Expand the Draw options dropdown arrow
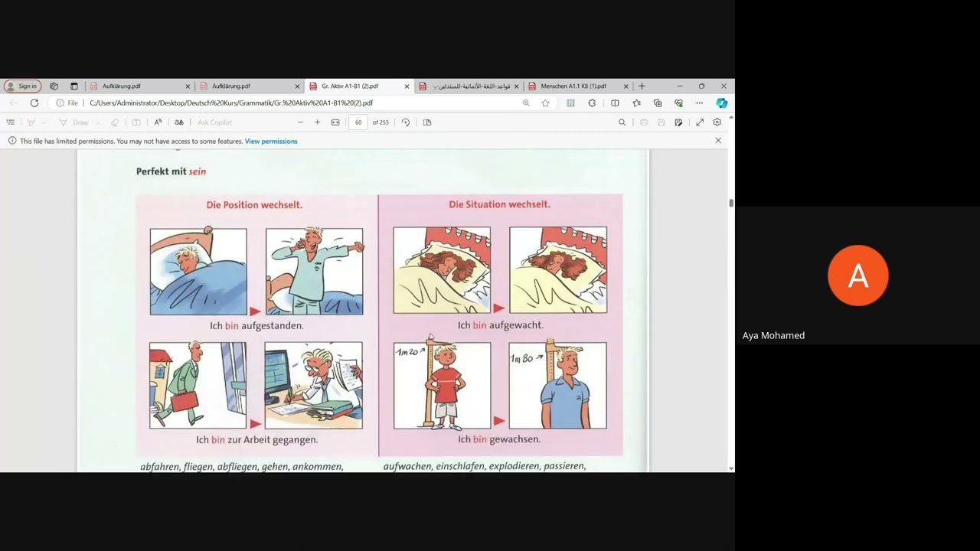 click(99, 122)
